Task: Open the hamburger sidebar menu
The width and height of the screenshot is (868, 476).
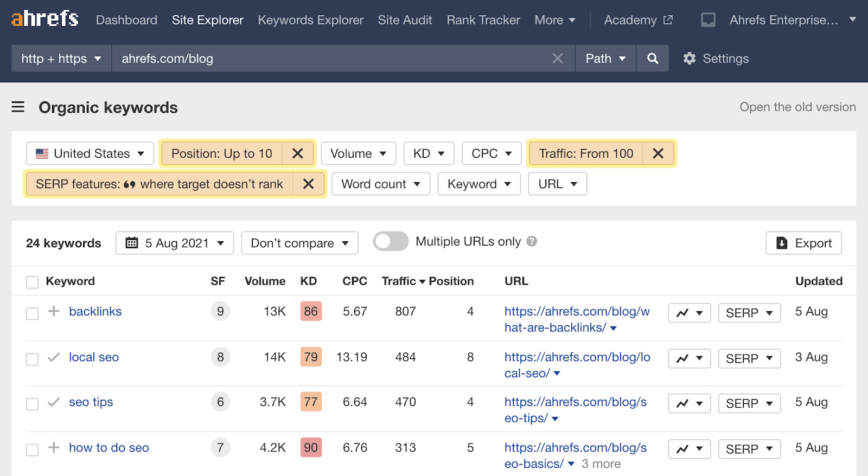Action: click(18, 107)
